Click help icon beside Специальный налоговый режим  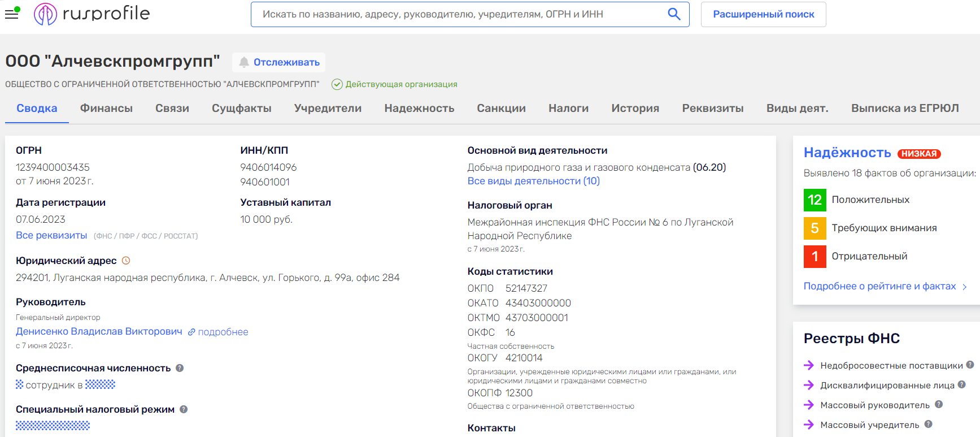point(184,409)
